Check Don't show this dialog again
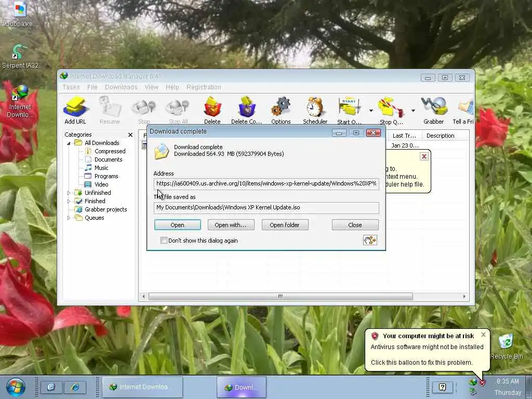Image resolution: width=532 pixels, height=399 pixels. click(x=164, y=241)
